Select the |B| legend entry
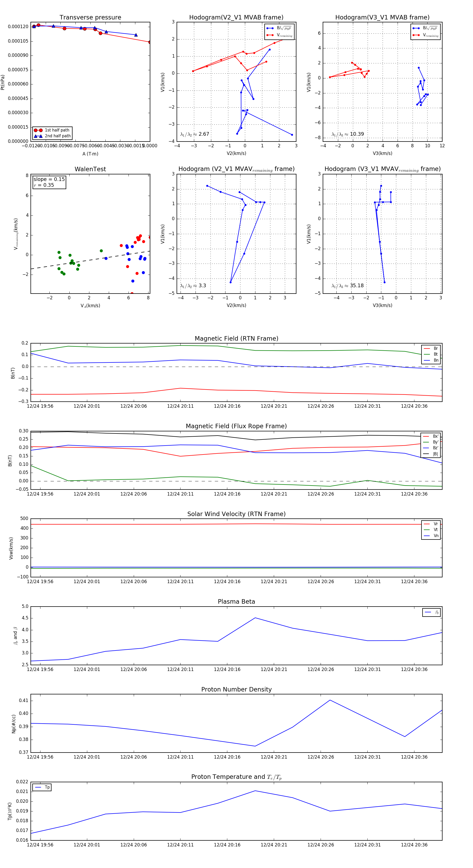 (x=431, y=454)
